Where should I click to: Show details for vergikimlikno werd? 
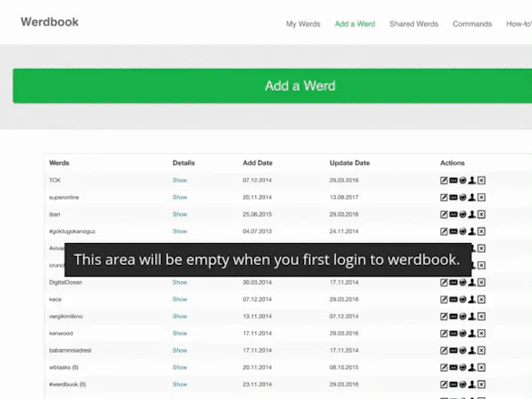click(180, 316)
